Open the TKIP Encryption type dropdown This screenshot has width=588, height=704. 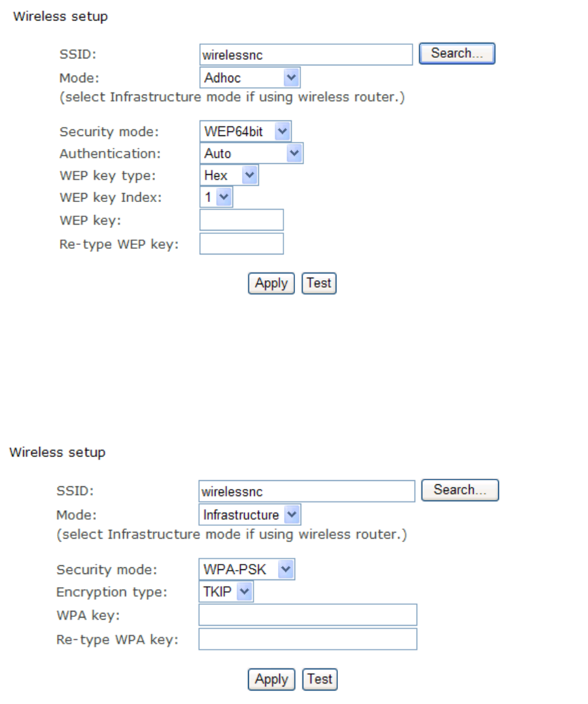(x=226, y=592)
